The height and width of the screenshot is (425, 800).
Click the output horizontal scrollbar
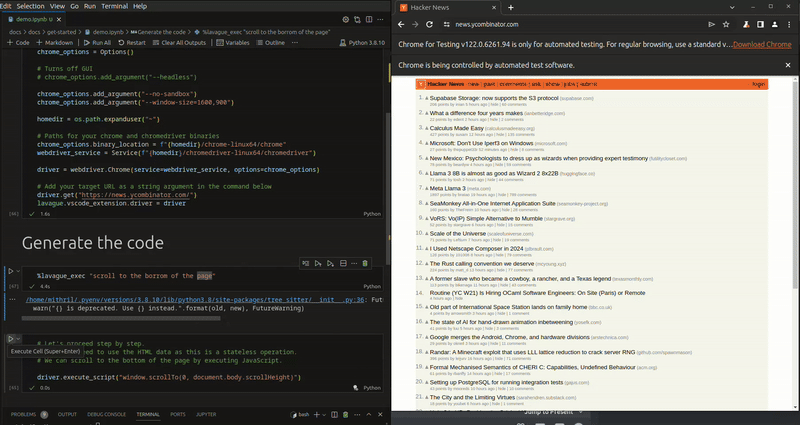pos(121,318)
